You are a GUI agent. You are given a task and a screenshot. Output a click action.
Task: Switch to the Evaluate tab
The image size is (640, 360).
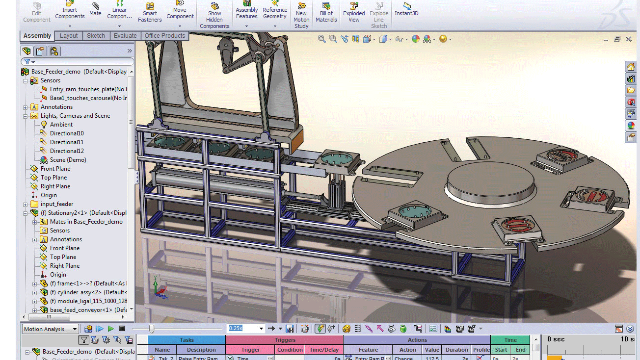point(125,36)
